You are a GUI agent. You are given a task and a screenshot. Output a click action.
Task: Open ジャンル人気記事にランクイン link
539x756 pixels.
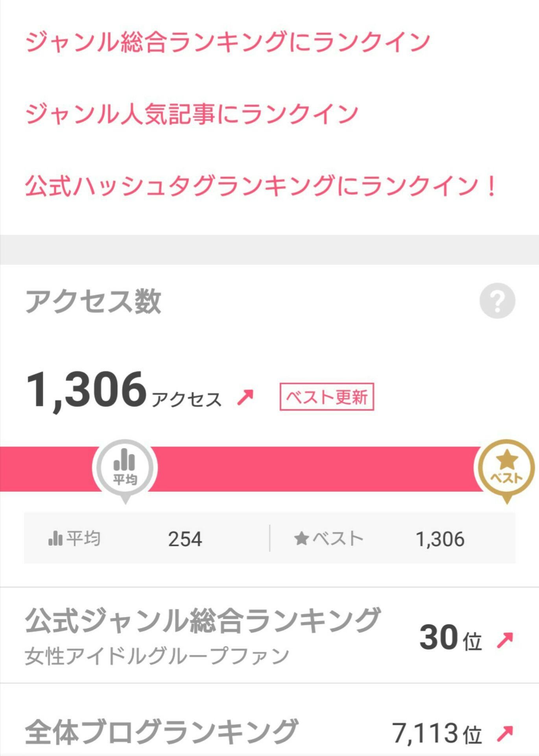pyautogui.click(x=192, y=114)
